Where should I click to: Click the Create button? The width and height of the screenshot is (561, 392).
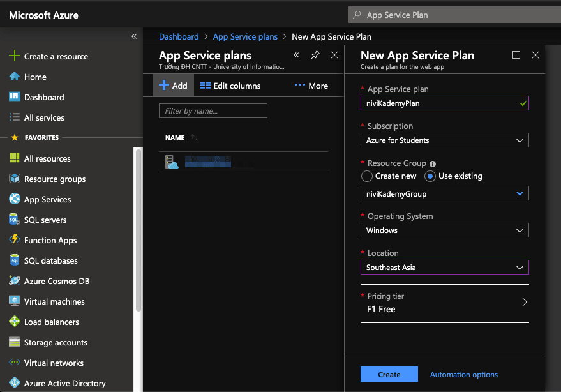(389, 374)
